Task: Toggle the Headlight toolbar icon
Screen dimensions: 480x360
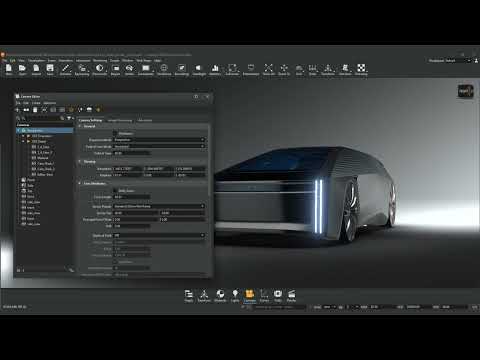Action: click(x=199, y=69)
